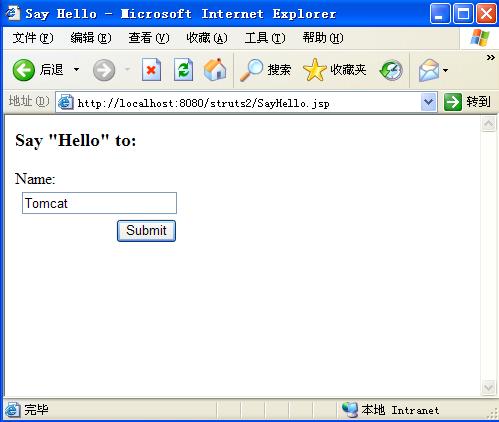Click the Submit button

(146, 231)
